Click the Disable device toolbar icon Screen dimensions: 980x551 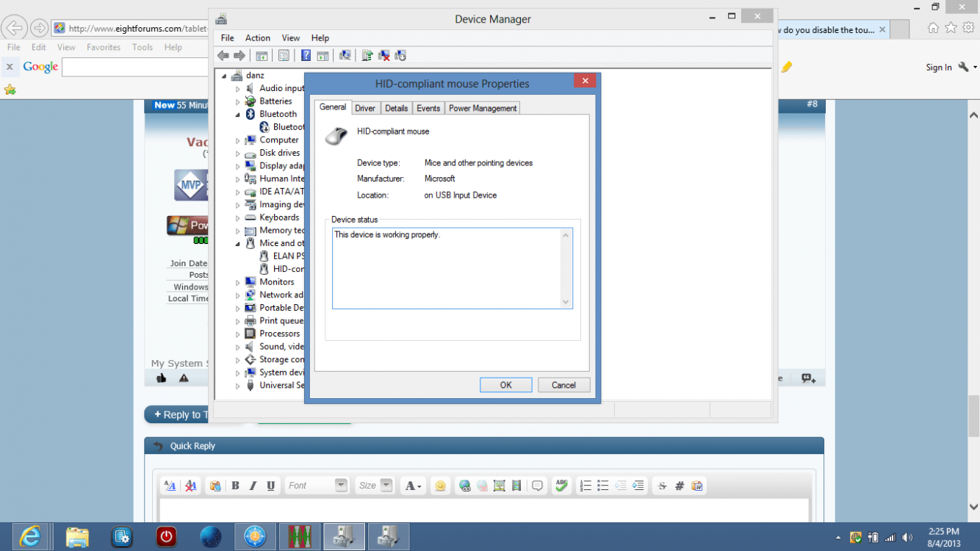point(400,56)
